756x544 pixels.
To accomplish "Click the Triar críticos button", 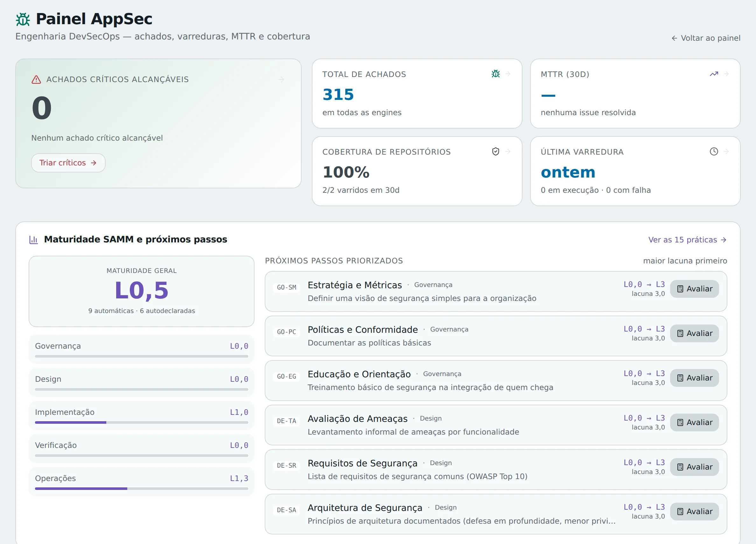I will [68, 163].
